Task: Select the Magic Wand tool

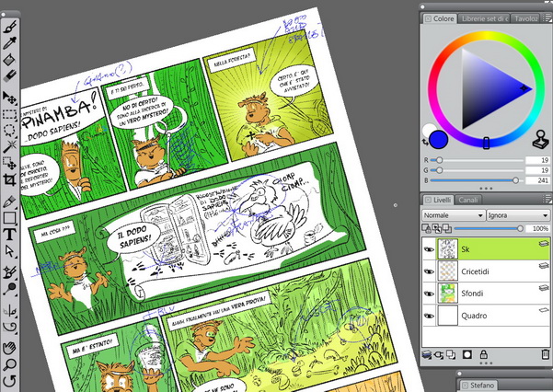Action: (x=10, y=146)
